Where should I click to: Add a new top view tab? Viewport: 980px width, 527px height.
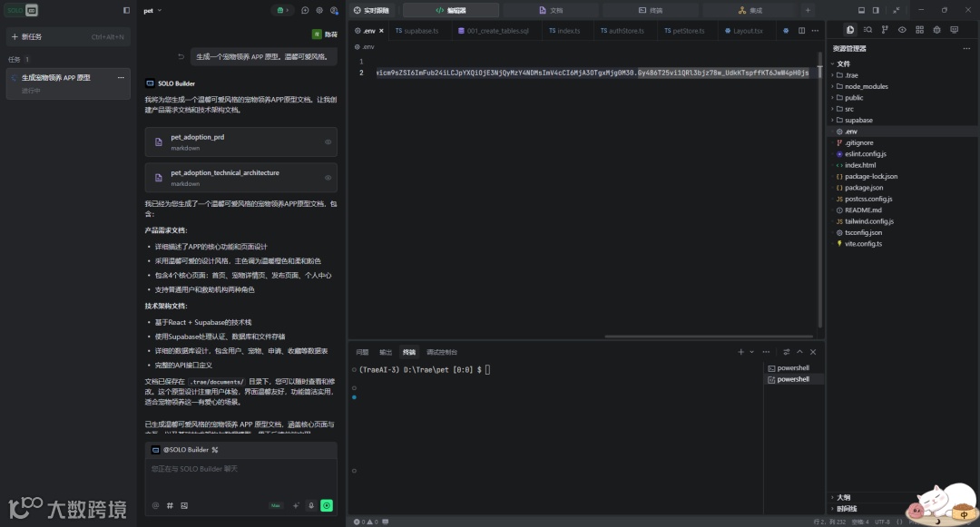[x=808, y=10]
